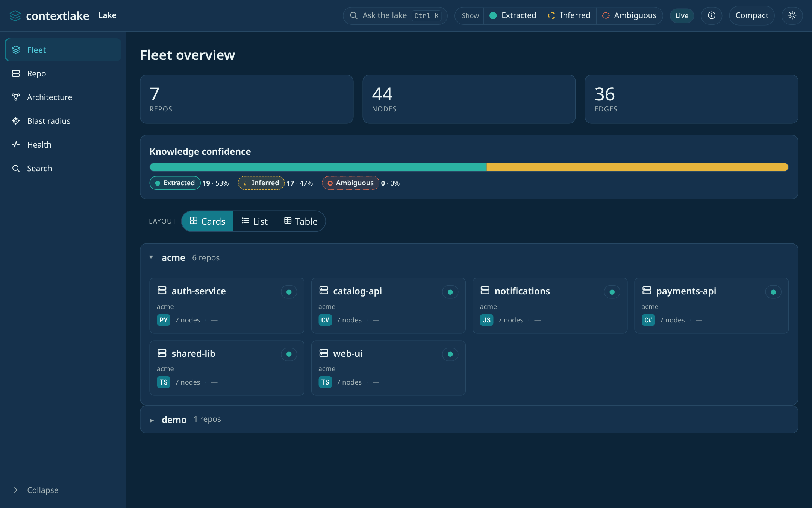The width and height of the screenshot is (812, 508).
Task: Click magnifier icon in Ask the lake
Action: click(353, 15)
